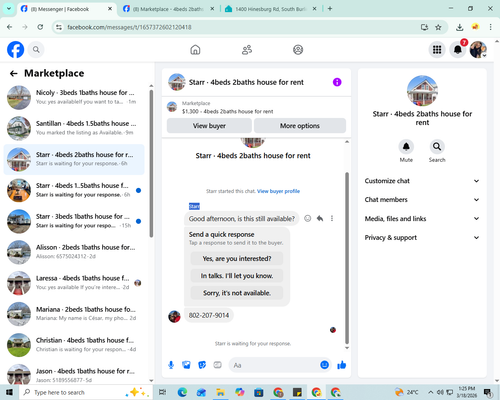Reload the page
The width and height of the screenshot is (500, 400).
tap(40, 27)
